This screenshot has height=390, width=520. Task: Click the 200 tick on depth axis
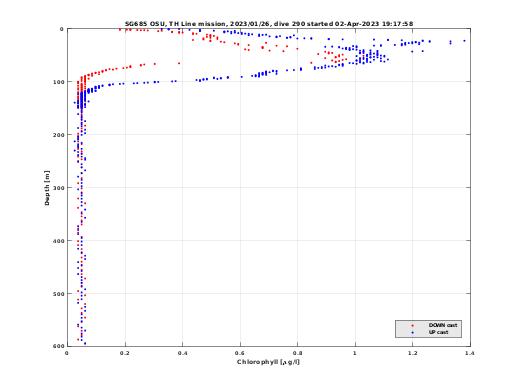click(58, 135)
